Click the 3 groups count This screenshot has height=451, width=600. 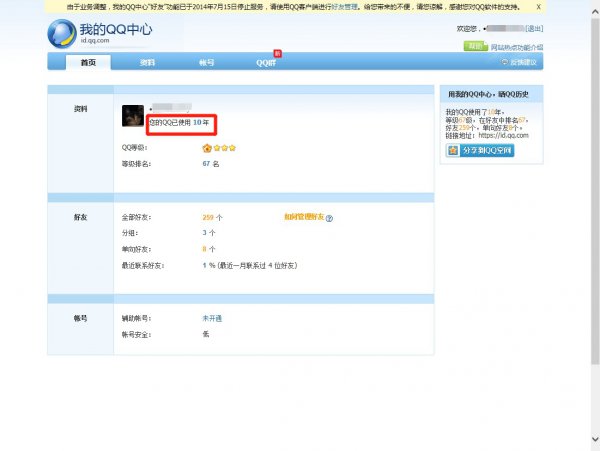pos(204,233)
